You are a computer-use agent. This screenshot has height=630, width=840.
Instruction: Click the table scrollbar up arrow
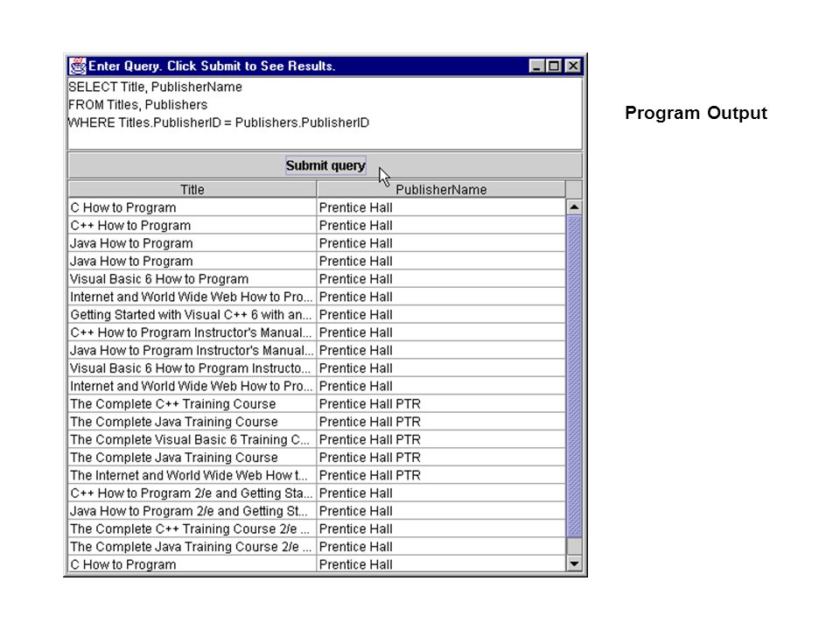tap(574, 207)
